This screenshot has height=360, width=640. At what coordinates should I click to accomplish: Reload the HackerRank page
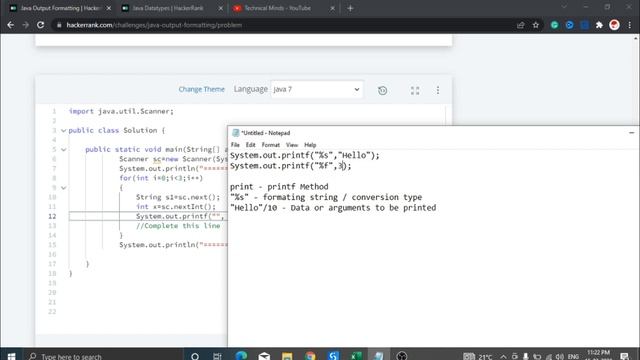point(40,25)
